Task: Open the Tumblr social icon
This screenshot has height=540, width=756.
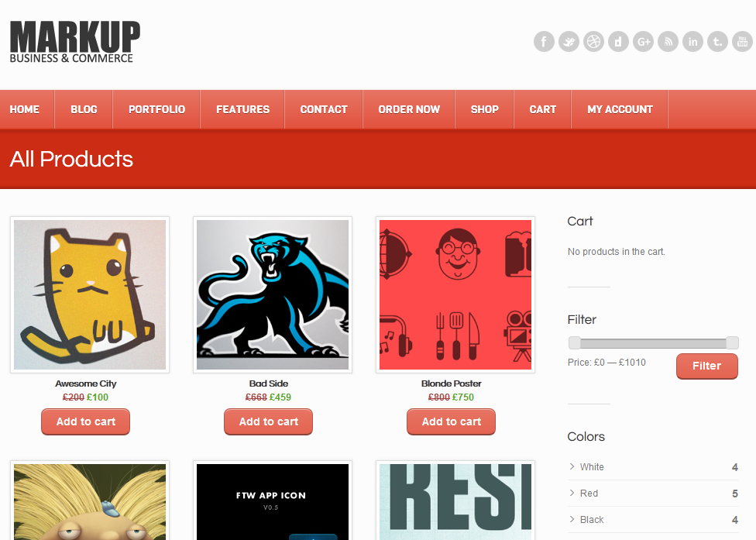Action: click(x=718, y=42)
